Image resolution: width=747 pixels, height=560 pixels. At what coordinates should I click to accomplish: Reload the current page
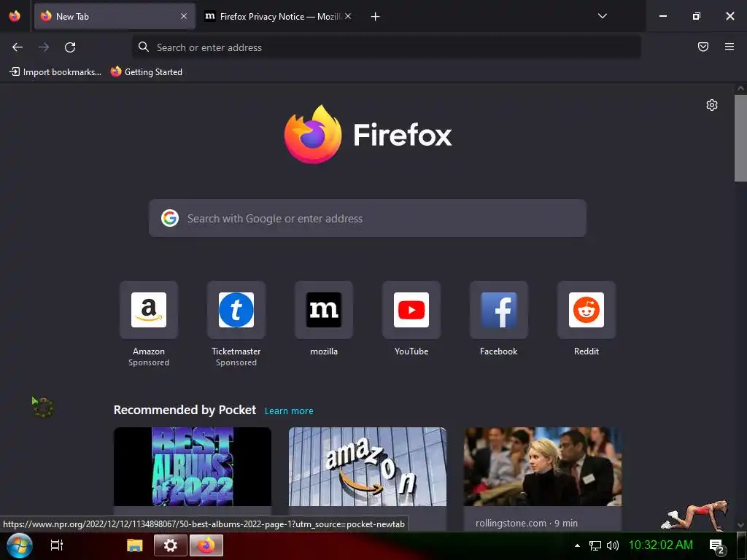[70, 47]
